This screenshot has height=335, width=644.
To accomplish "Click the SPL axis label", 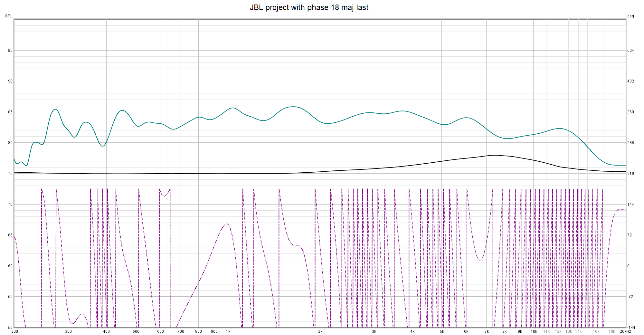I will [x=9, y=16].
